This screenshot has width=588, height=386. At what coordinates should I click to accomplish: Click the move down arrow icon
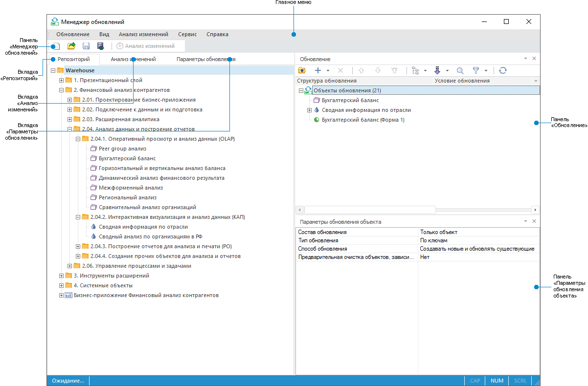pyautogui.click(x=378, y=70)
